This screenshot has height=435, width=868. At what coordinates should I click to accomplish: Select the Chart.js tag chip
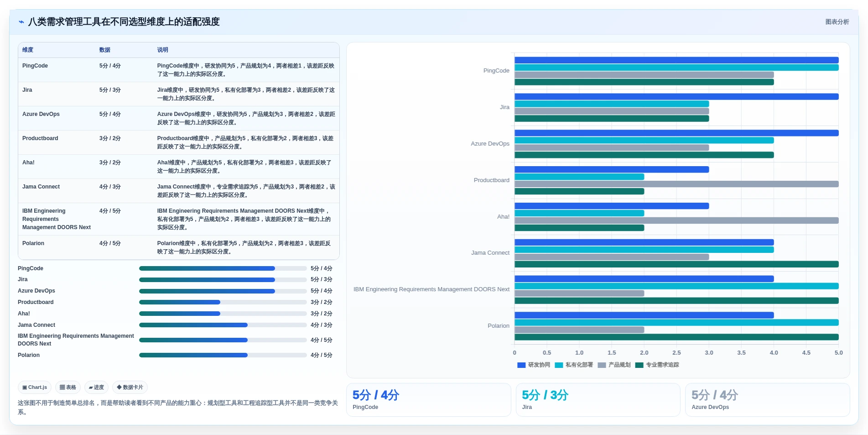(35, 388)
